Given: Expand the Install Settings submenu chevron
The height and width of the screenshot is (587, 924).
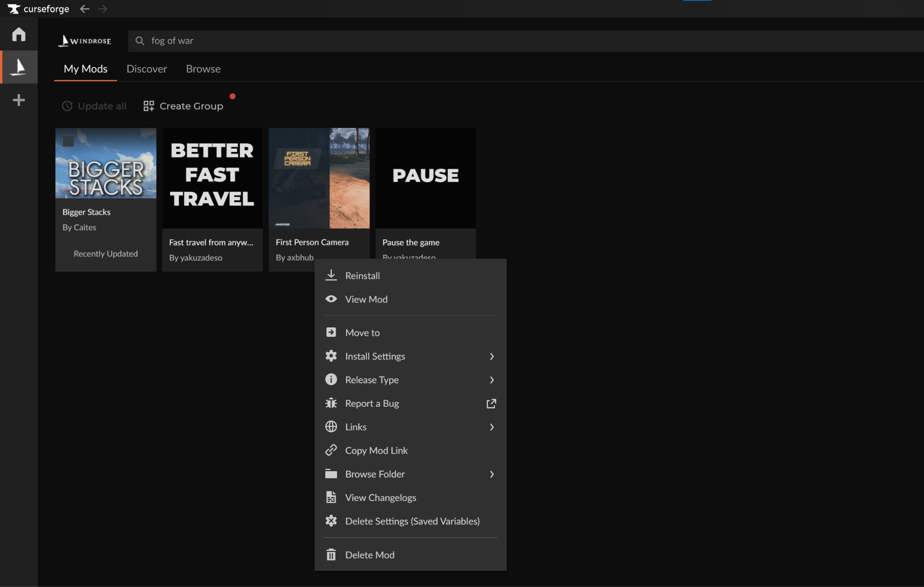Looking at the screenshot, I should click(492, 356).
